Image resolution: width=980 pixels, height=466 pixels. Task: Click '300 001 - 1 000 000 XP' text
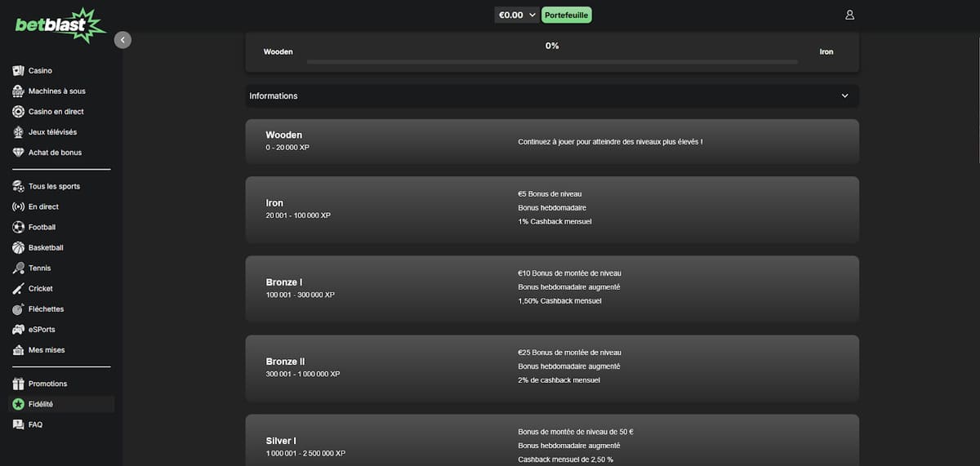303,374
